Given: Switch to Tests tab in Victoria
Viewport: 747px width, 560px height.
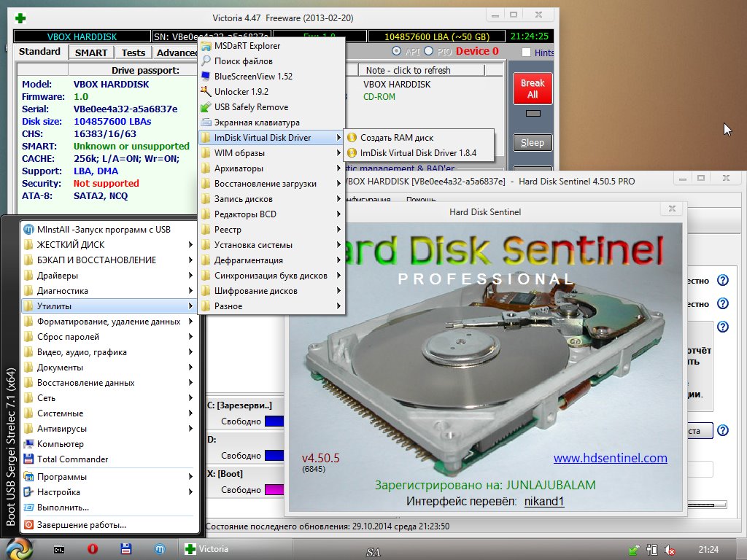Looking at the screenshot, I should click(133, 52).
